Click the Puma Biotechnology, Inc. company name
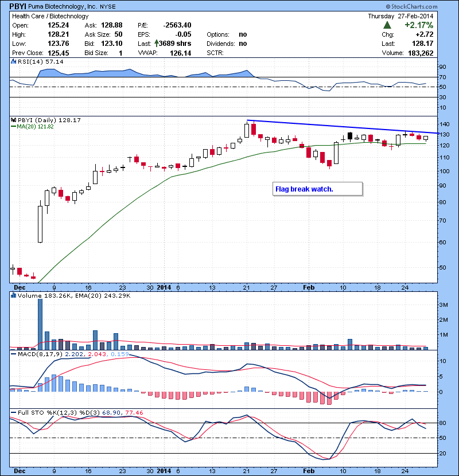This screenshot has height=476, width=459. point(63,6)
